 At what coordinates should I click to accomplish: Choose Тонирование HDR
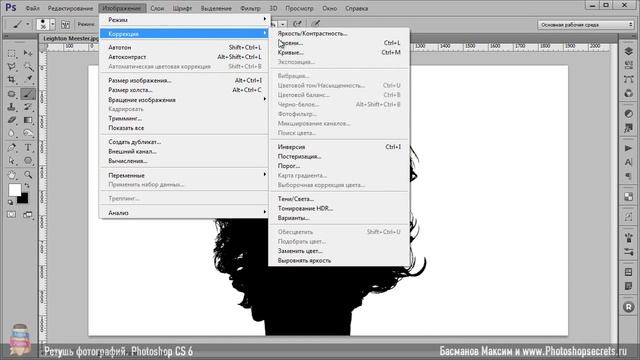click(x=339, y=208)
